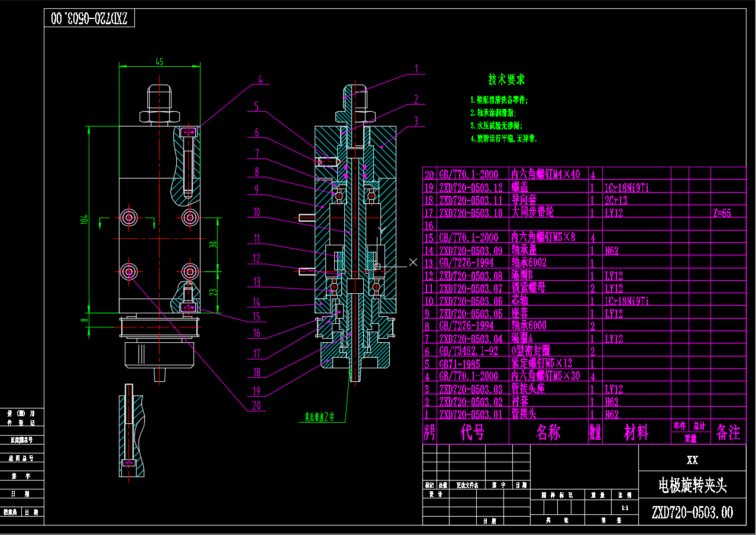
Task: Click the 芯轴 part name cell
Action: (x=519, y=300)
